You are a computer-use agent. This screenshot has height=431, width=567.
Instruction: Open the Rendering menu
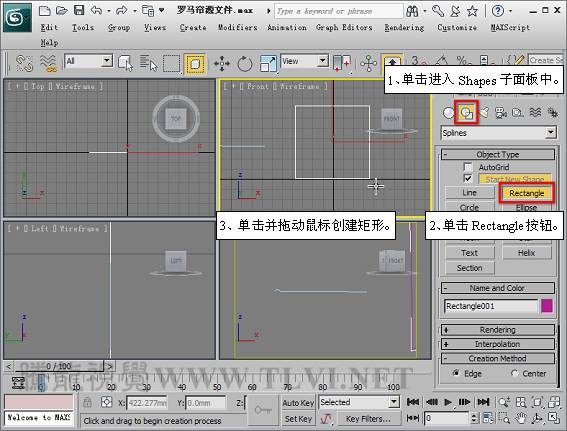click(404, 27)
